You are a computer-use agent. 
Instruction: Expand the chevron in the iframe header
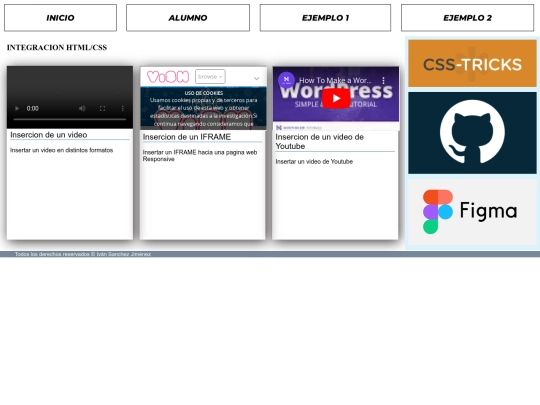tap(257, 79)
